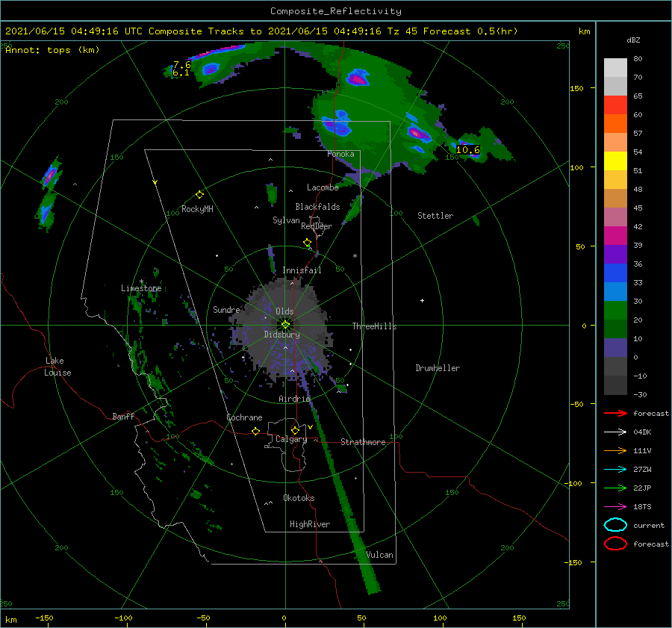Click the 7.6 storm top annotation
This screenshot has width=672, height=628.
[181, 65]
